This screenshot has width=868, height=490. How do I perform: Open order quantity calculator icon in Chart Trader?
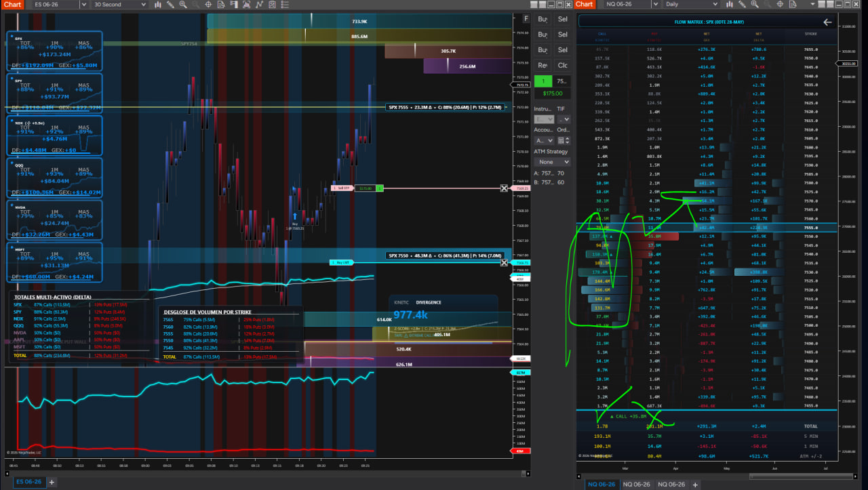pos(561,140)
